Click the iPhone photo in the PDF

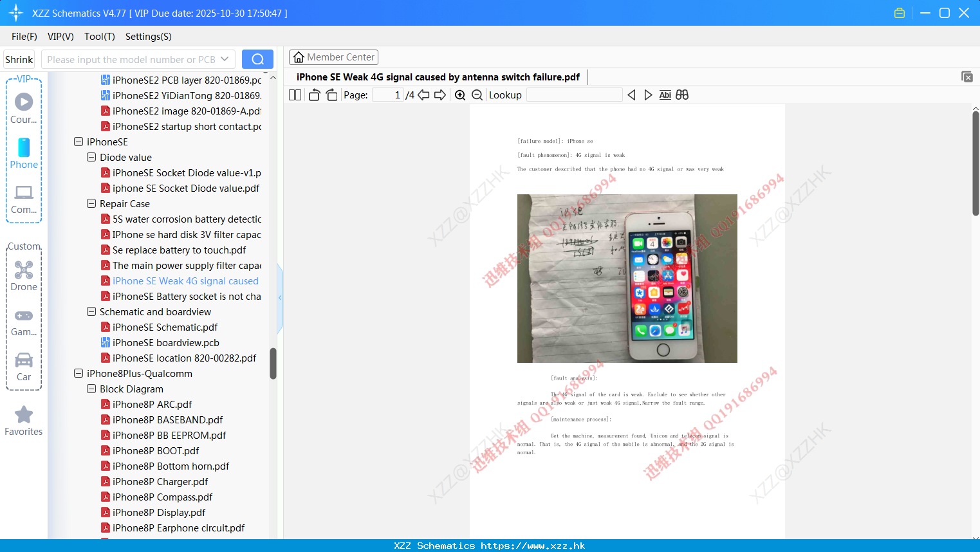[x=627, y=279]
